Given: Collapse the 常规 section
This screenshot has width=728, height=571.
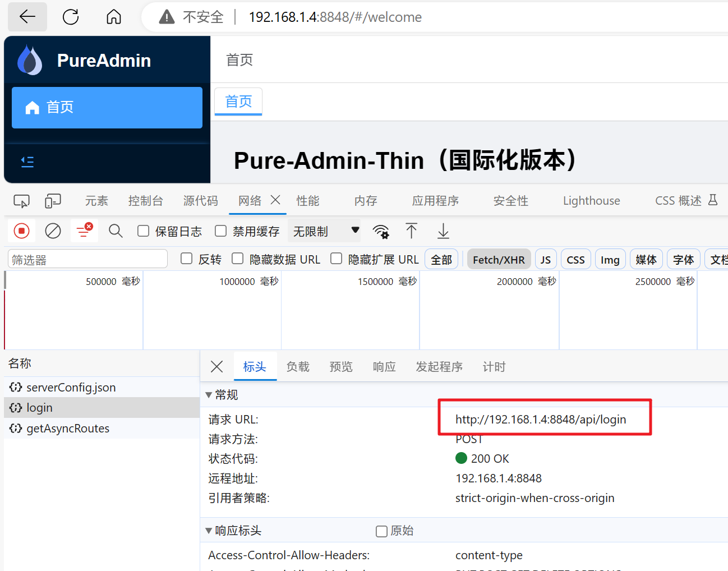Looking at the screenshot, I should [209, 395].
